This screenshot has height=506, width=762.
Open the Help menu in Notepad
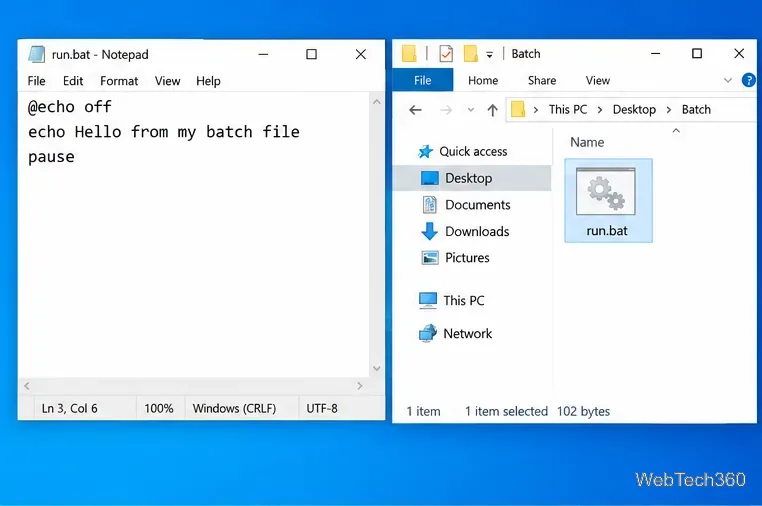208,81
